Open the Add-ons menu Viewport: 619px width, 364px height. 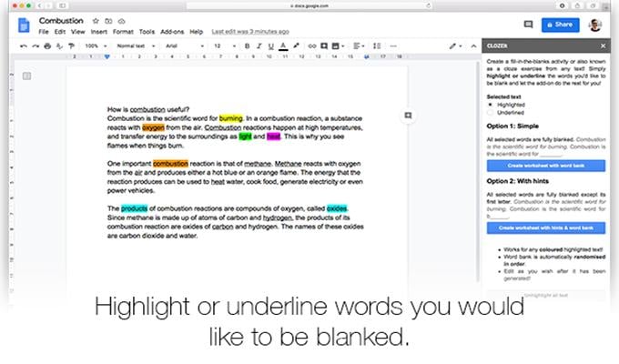point(172,32)
